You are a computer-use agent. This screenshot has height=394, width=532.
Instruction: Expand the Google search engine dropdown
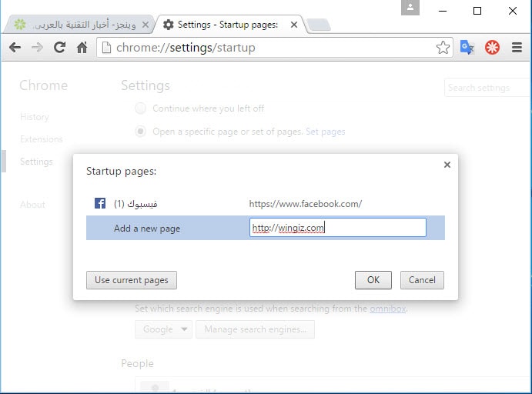(165, 329)
